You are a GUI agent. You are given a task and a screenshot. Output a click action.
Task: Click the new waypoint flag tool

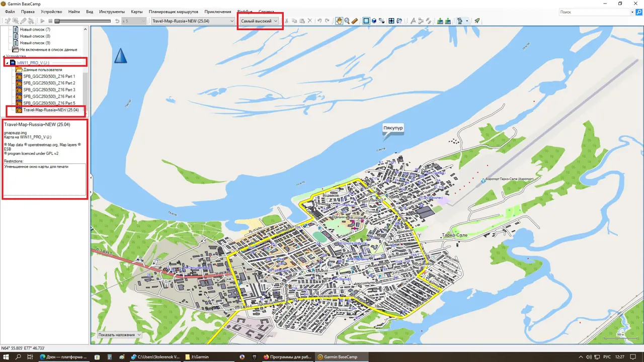(x=413, y=21)
